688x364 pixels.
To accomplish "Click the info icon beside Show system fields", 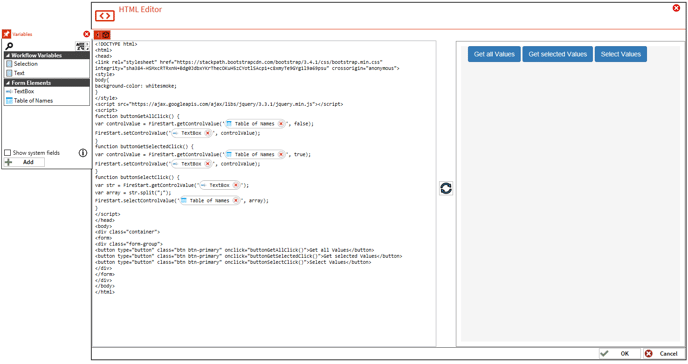I will pos(82,153).
